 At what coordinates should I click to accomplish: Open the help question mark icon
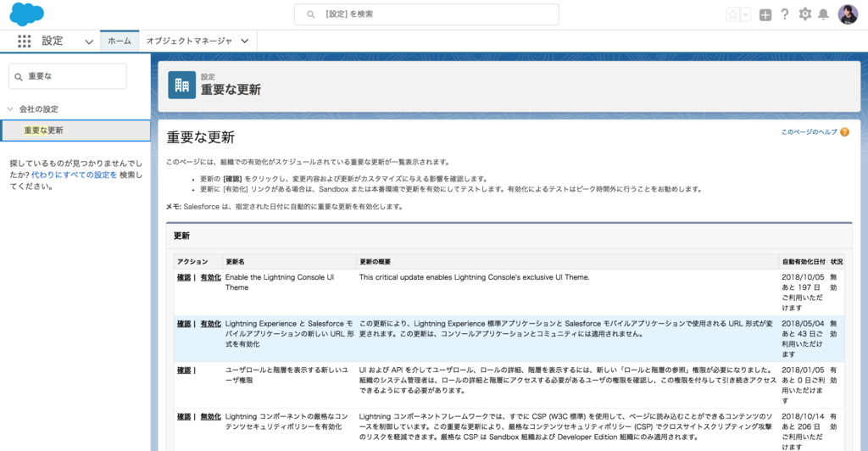tap(784, 14)
